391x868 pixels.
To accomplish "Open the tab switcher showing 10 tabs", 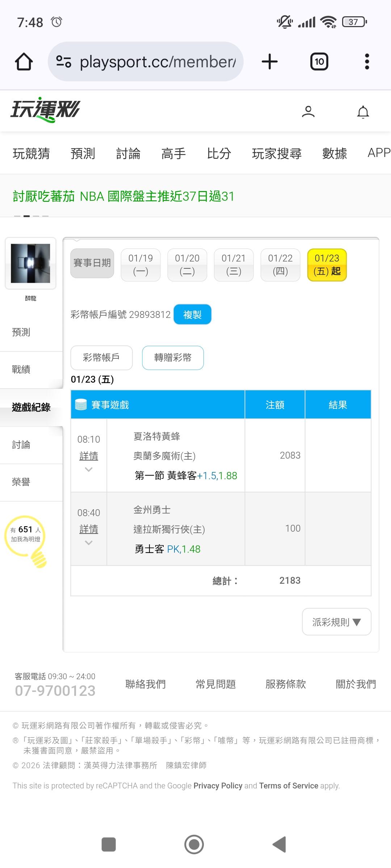I will coord(319,61).
